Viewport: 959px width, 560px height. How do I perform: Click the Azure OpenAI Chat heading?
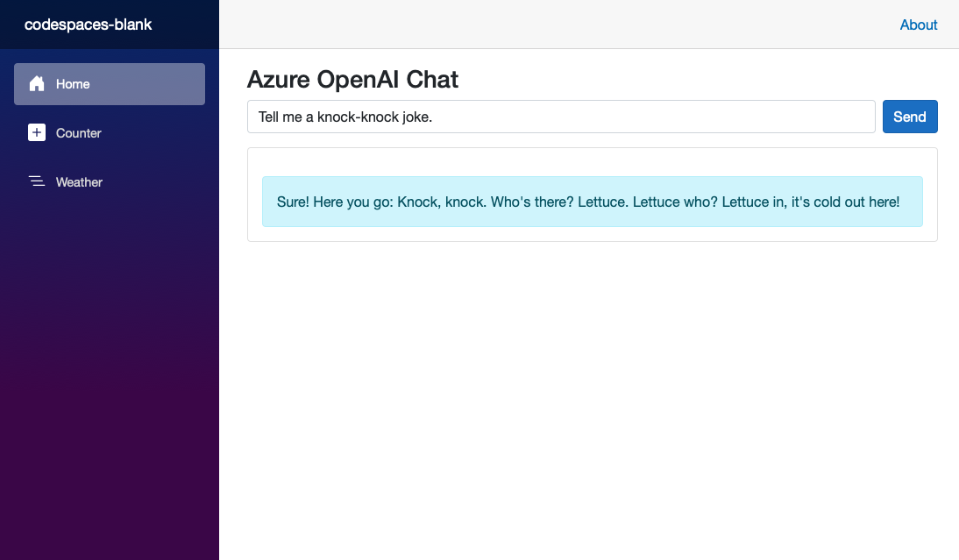352,80
